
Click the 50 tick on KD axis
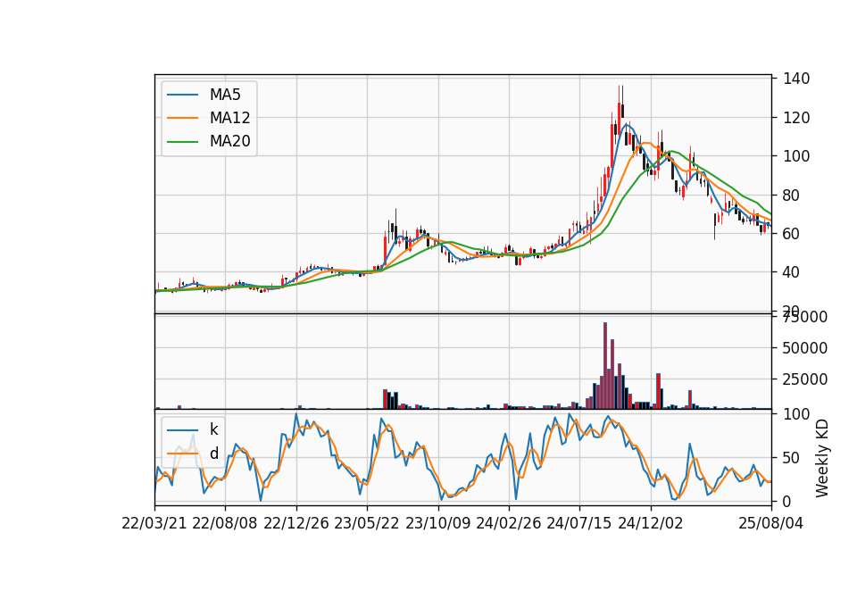pos(792,458)
